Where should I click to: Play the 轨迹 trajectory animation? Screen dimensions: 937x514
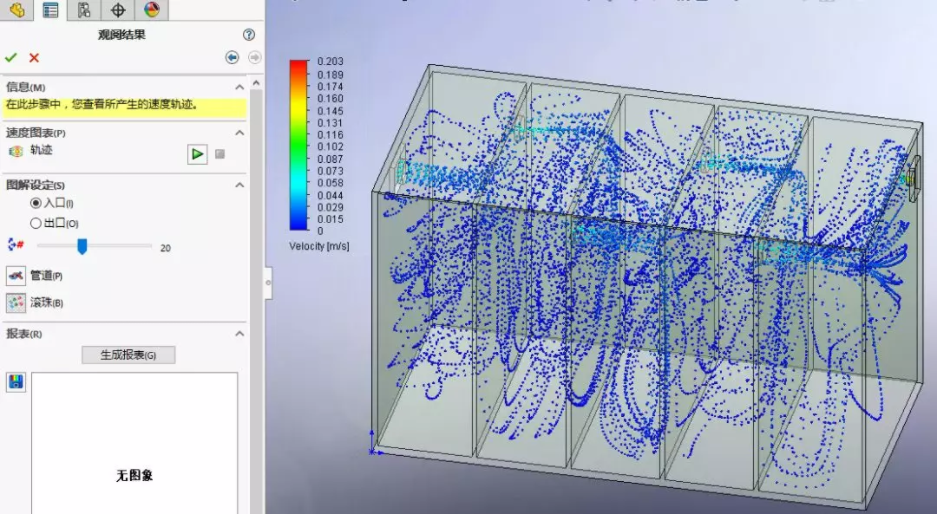[197, 154]
